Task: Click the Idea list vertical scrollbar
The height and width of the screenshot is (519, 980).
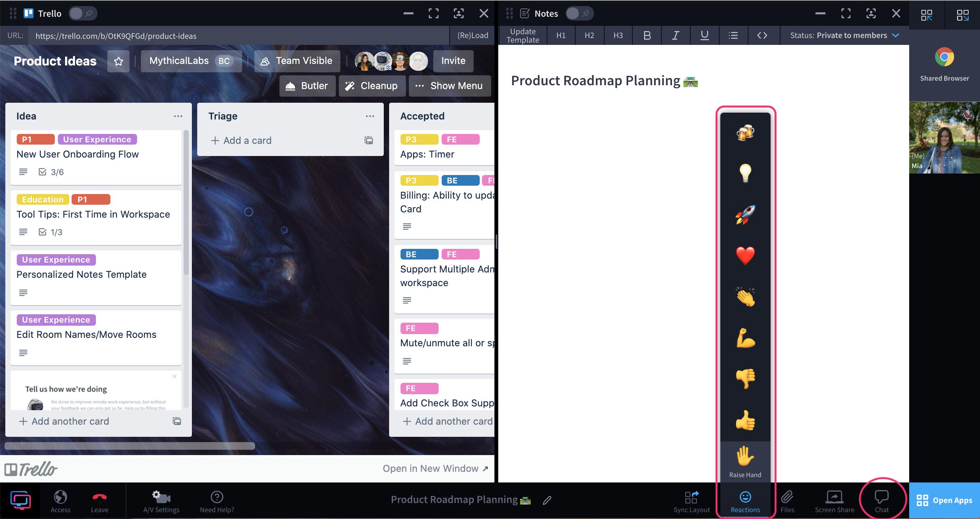Action: (x=186, y=202)
